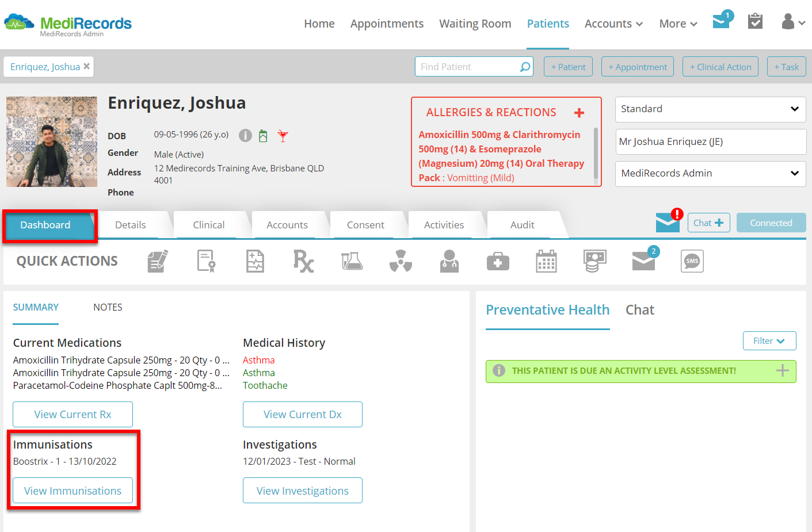Click the MediRecords logo
Viewport: 812px width, 532px height.
pos(68,25)
